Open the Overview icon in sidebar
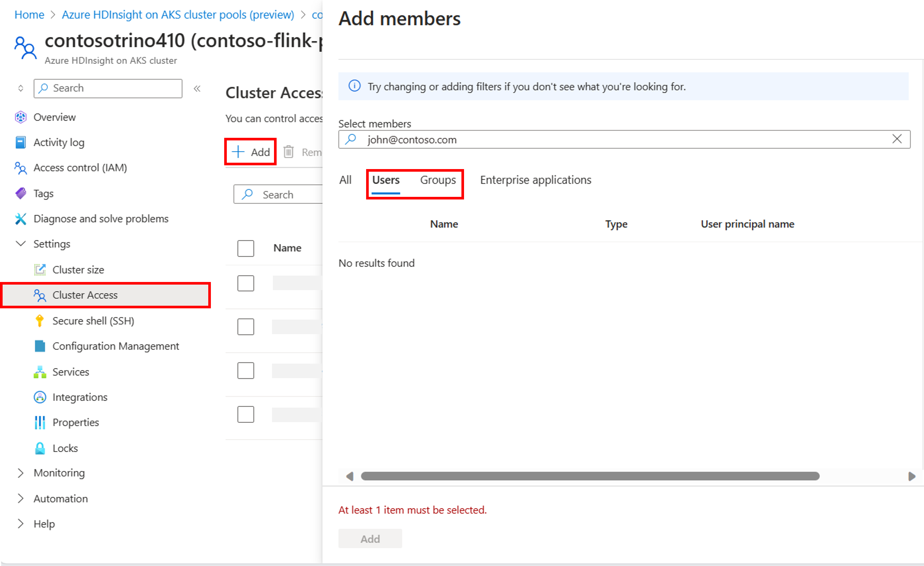The image size is (924, 566). 21,117
